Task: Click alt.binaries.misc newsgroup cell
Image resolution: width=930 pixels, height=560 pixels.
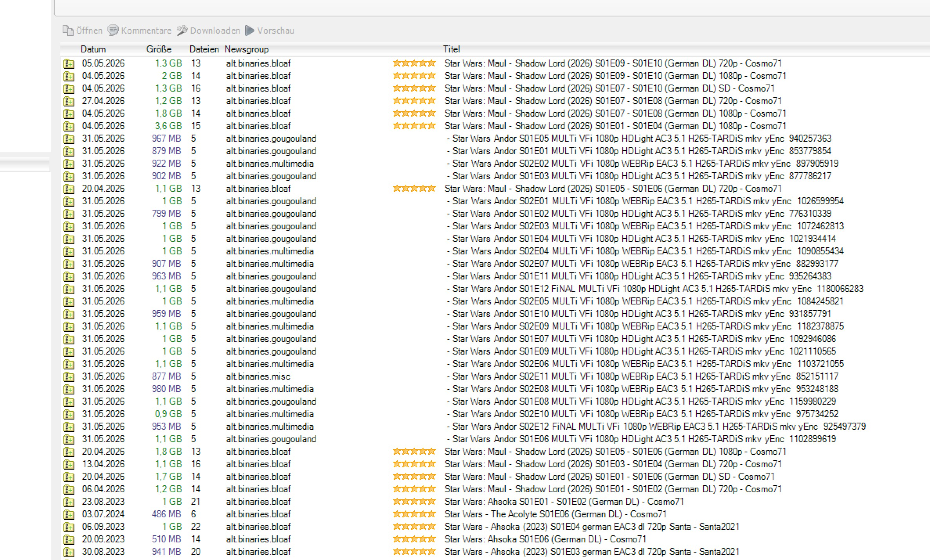Action: pyautogui.click(x=258, y=376)
